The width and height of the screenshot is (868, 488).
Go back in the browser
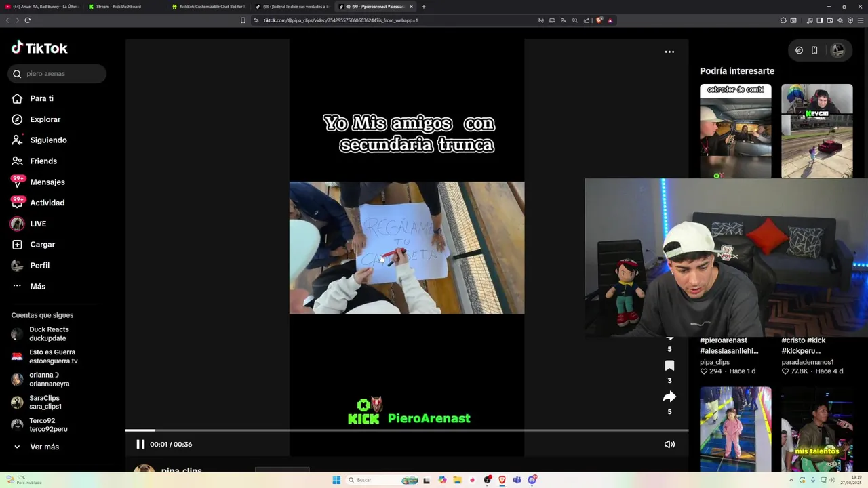(x=7, y=20)
